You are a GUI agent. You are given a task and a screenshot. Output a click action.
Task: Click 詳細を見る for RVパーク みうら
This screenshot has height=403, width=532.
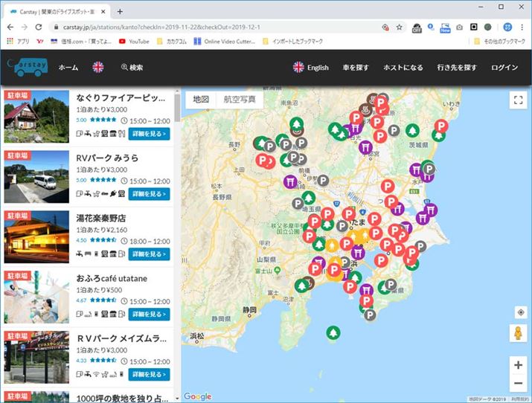point(149,193)
